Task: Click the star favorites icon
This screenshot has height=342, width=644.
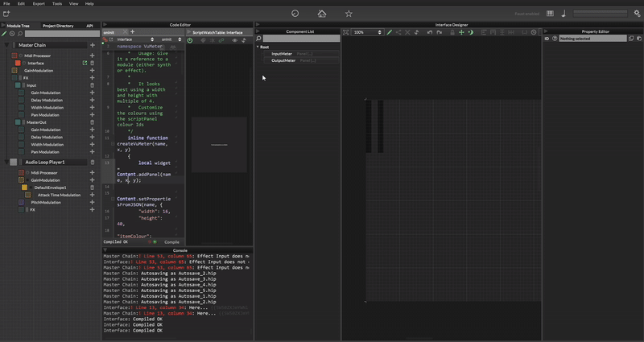Action: (x=349, y=14)
